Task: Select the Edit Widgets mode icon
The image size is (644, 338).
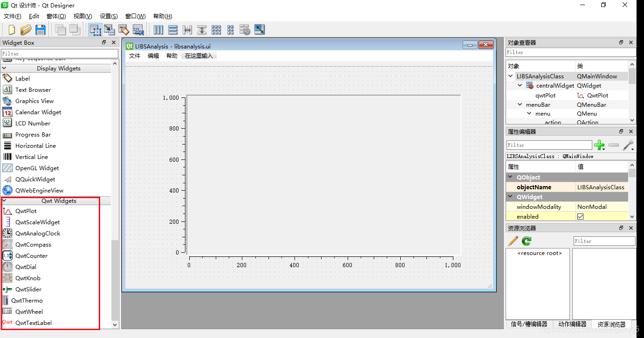Action: point(96,30)
